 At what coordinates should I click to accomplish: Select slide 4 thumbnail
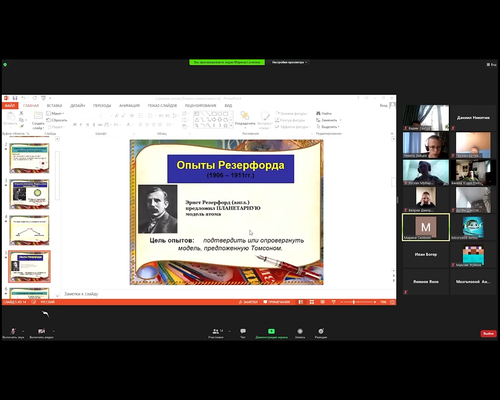(29, 230)
